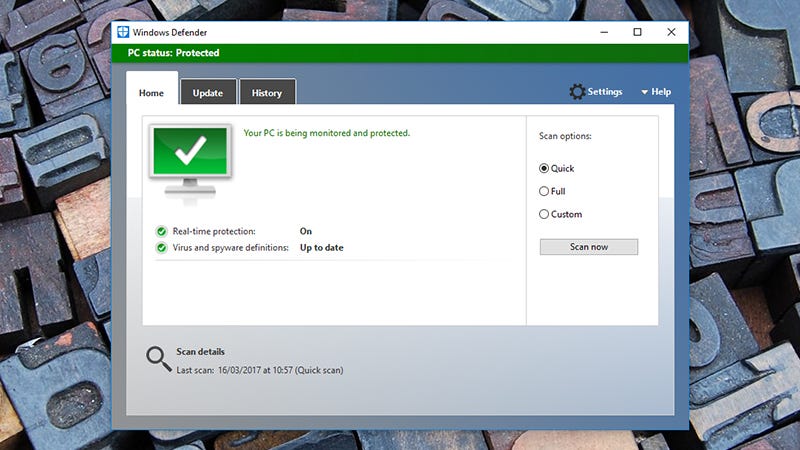Screen dimensions: 800x450
Task: Click the 'Virus and spyware definitions:' label
Action: tap(231, 248)
